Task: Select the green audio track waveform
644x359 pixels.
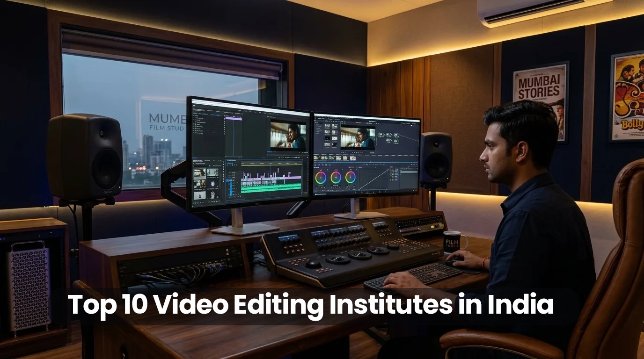Action: 271,188
